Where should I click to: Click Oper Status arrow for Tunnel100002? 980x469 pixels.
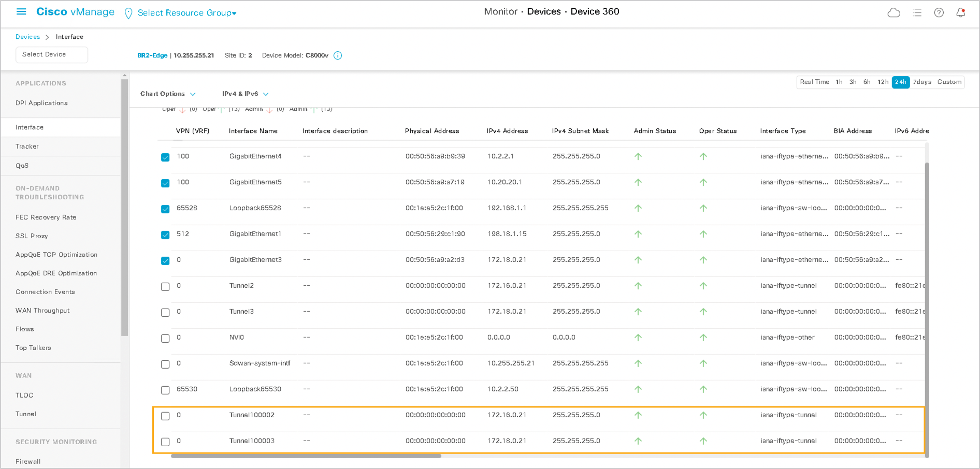point(703,415)
